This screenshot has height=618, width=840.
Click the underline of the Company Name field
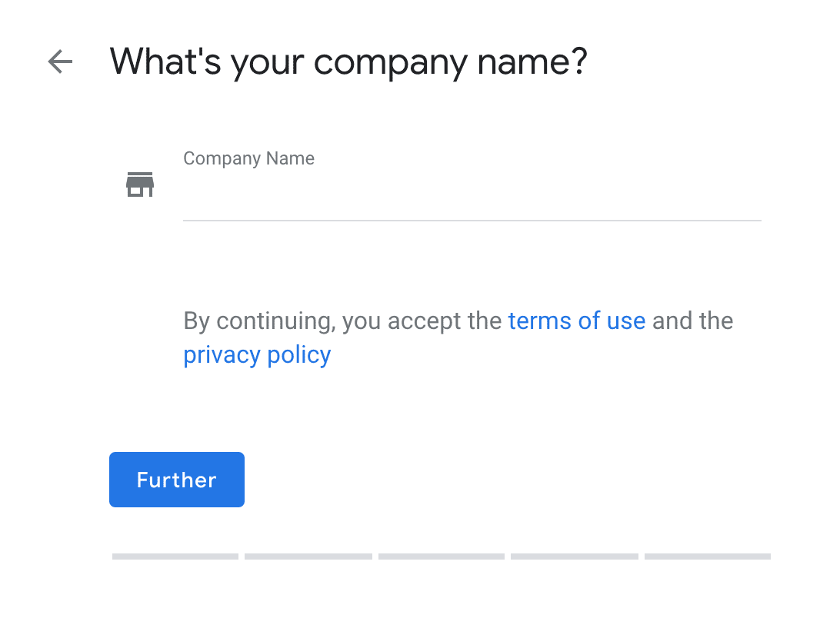click(x=472, y=220)
